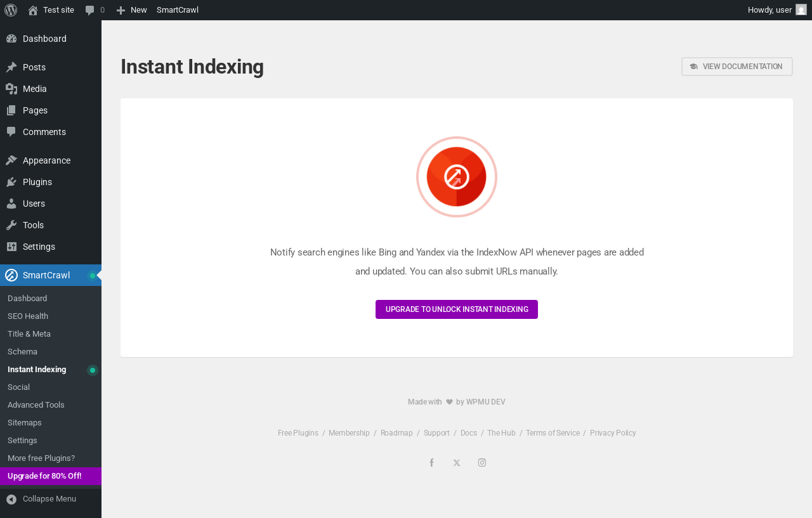Screen dimensions: 812x518
Task: Click the Pages sidebar icon
Action: (x=11, y=110)
